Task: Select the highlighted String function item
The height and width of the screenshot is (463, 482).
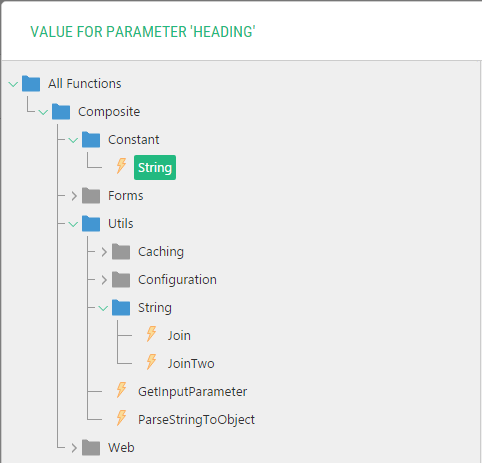Action: 155,167
